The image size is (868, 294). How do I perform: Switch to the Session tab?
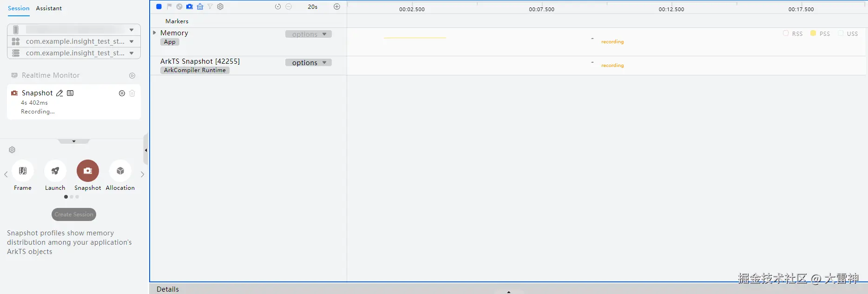[19, 8]
